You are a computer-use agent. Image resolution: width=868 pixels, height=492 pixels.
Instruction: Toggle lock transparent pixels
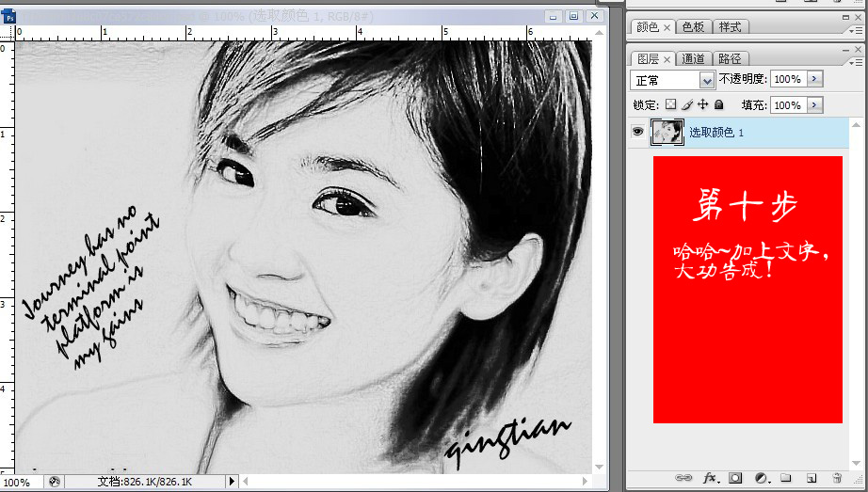point(671,105)
